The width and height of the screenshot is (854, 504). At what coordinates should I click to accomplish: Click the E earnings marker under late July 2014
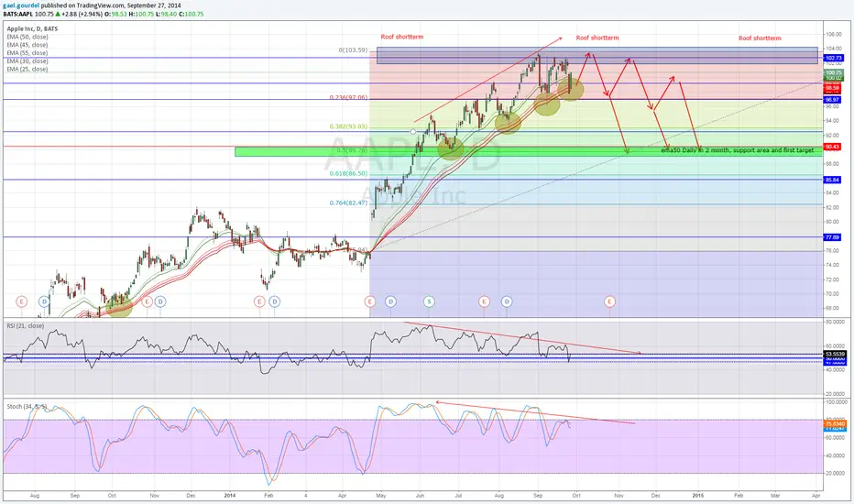click(484, 301)
